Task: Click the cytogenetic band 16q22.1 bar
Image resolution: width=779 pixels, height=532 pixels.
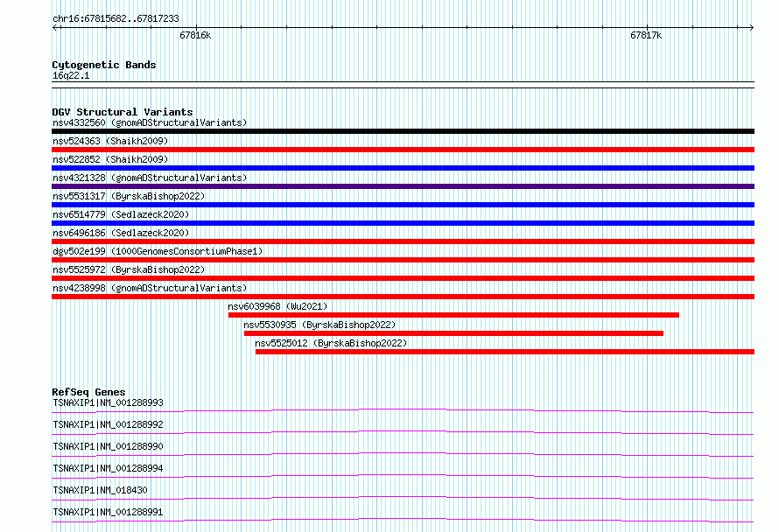Action: pos(403,85)
